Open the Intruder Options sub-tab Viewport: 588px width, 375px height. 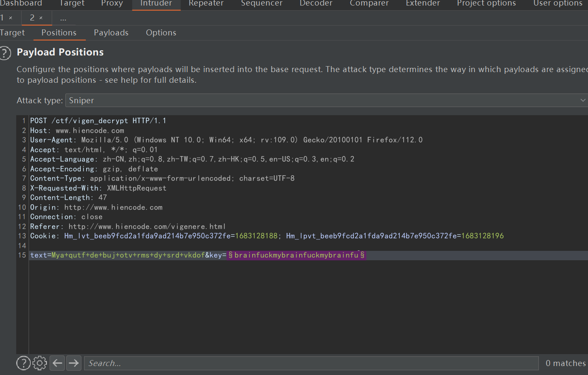point(161,33)
